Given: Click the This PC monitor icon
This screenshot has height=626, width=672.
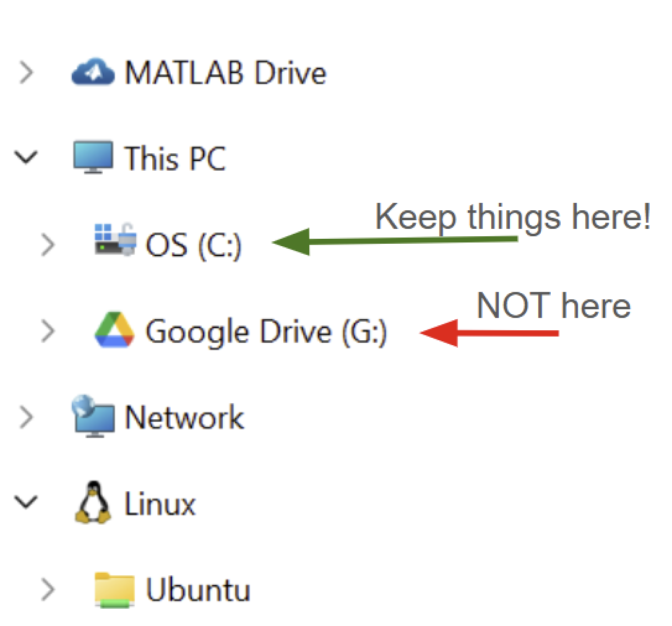Looking at the screenshot, I should [93, 158].
